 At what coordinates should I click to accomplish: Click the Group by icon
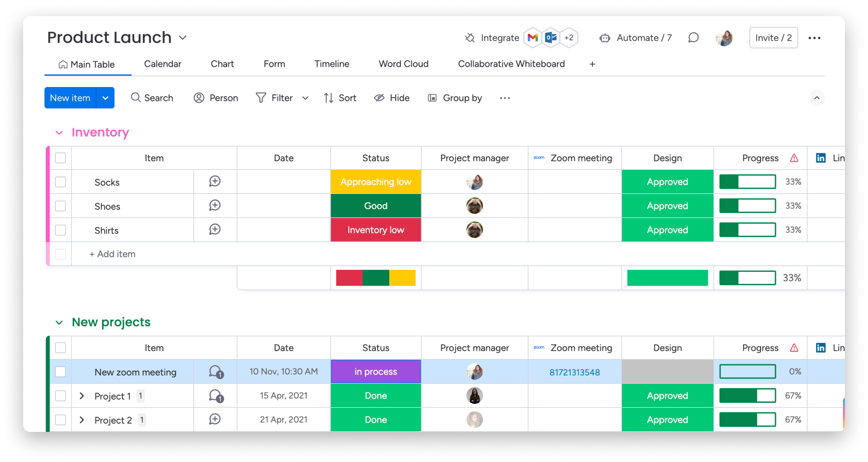click(x=432, y=98)
